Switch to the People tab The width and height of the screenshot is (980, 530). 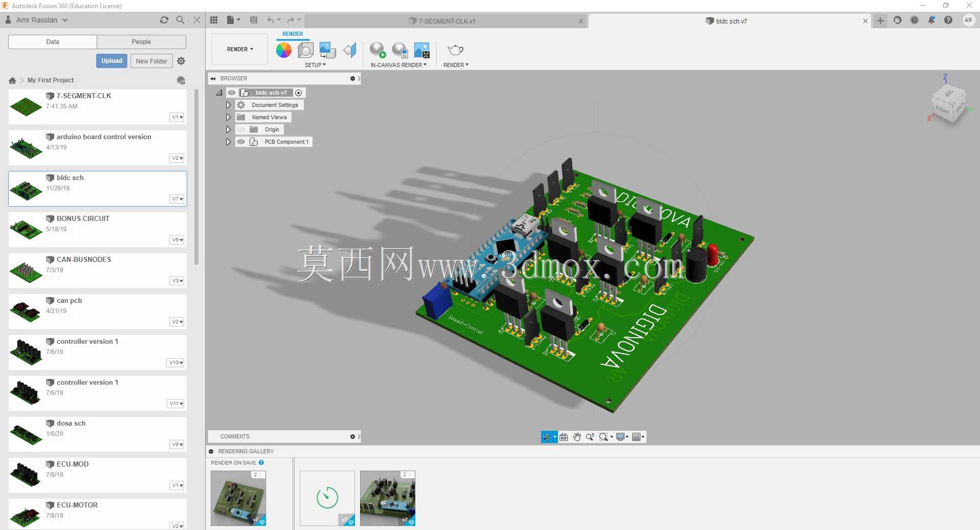point(142,42)
